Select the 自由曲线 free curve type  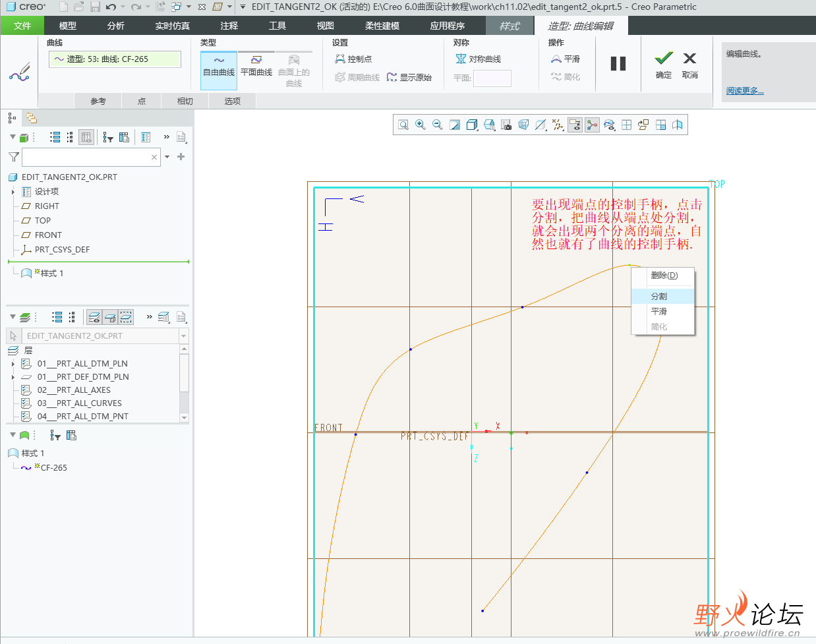pos(219,69)
